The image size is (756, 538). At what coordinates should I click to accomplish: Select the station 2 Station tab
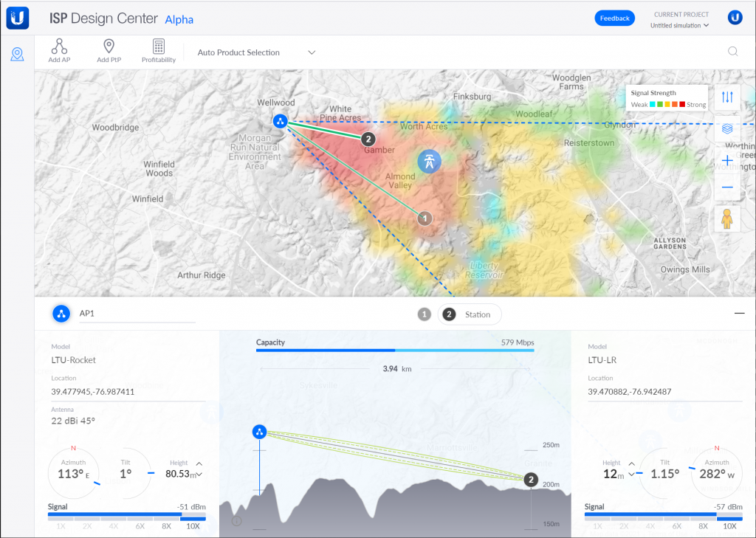click(x=470, y=314)
